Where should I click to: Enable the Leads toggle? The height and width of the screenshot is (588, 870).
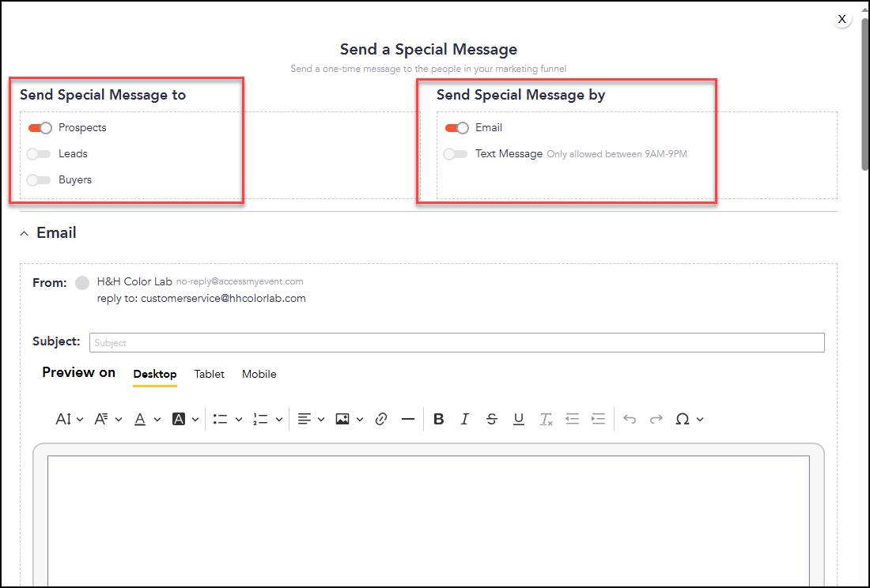[x=39, y=154]
